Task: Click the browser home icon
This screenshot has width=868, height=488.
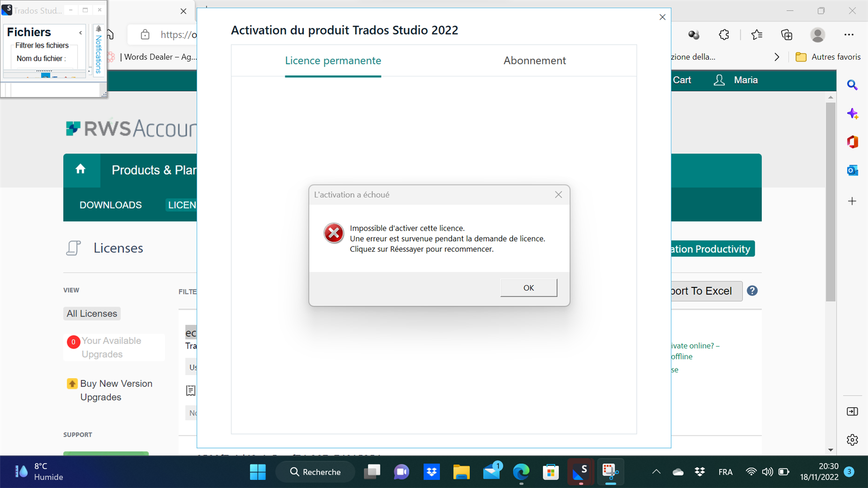Action: pos(110,34)
